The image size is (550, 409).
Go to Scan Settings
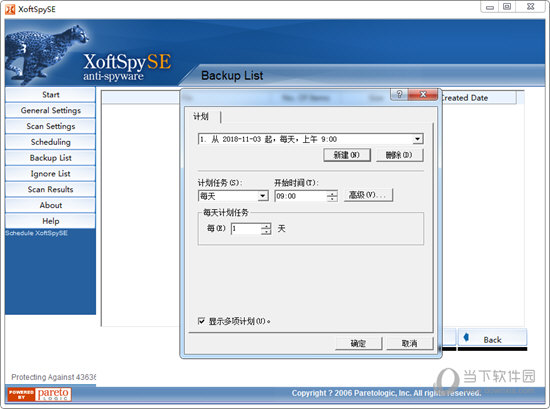coord(50,126)
